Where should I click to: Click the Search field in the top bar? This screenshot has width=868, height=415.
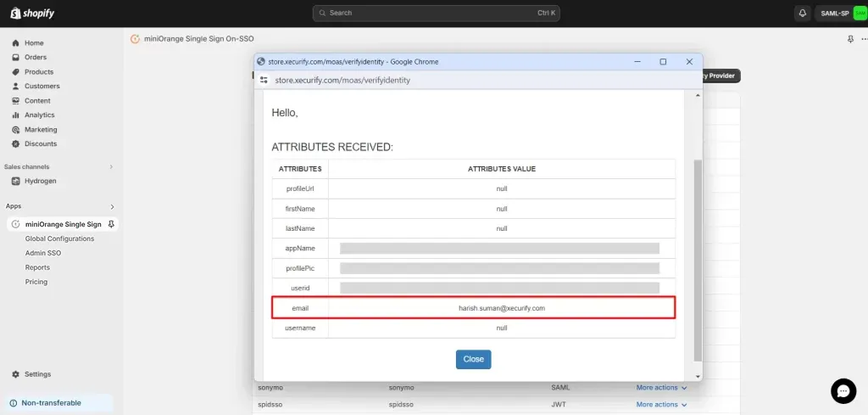click(437, 14)
